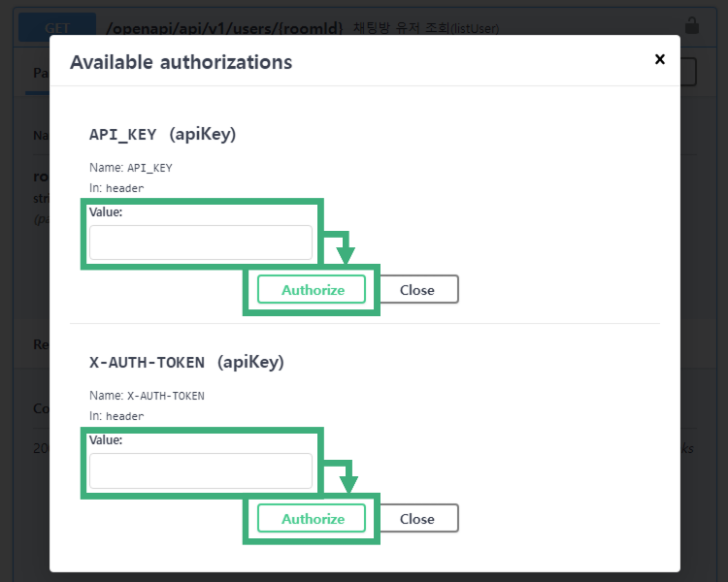
Task: Click the API_KEY (apiKey) heading
Action: tap(162, 134)
